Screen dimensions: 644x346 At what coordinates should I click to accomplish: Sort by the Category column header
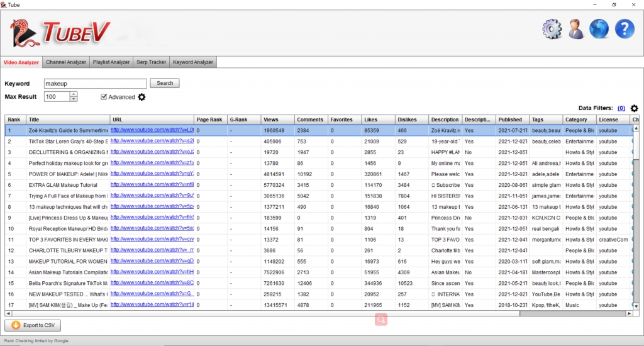coord(579,120)
